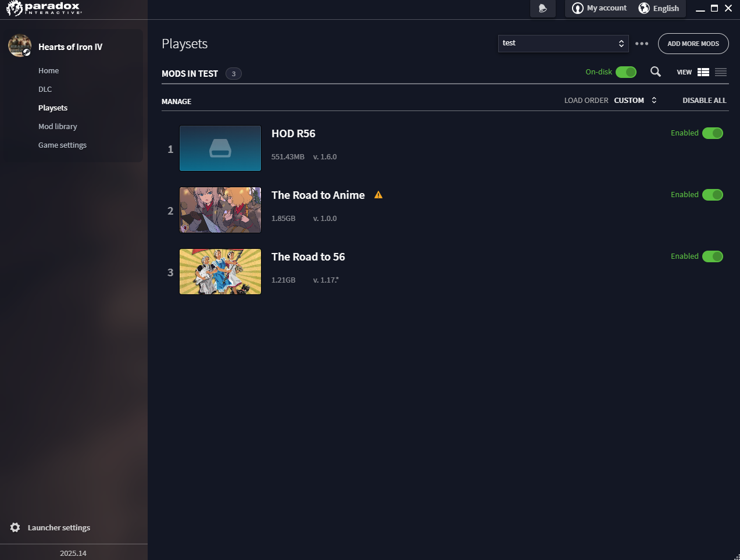Click the MODS IN TEST heading
This screenshot has height=560, width=740.
point(190,74)
